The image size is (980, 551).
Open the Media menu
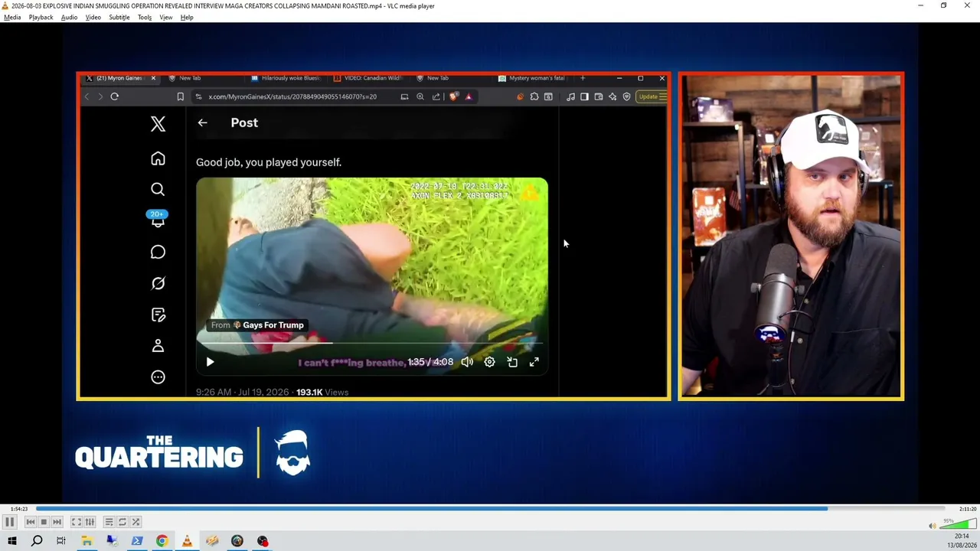click(x=12, y=17)
